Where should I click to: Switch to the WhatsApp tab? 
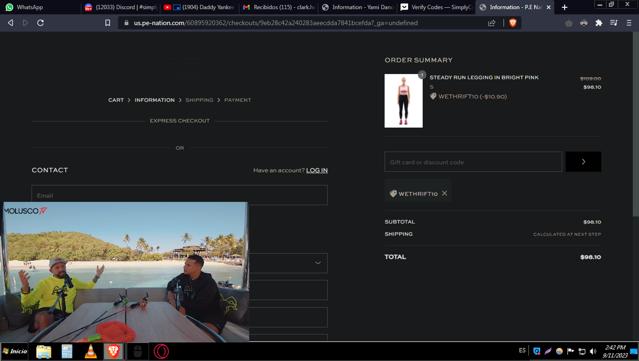click(x=40, y=7)
